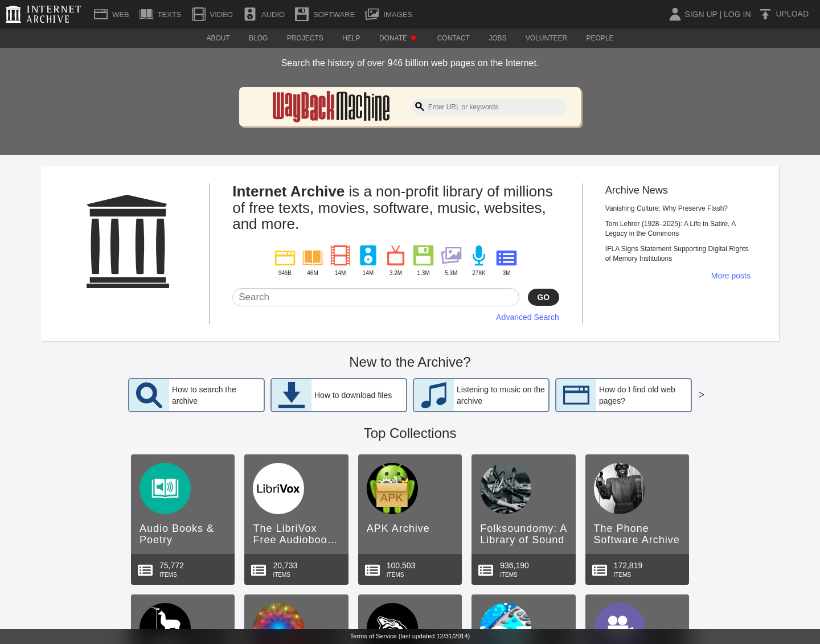Click the LibriVox round logo
Screen dimensions: 820x644
pos(278,489)
